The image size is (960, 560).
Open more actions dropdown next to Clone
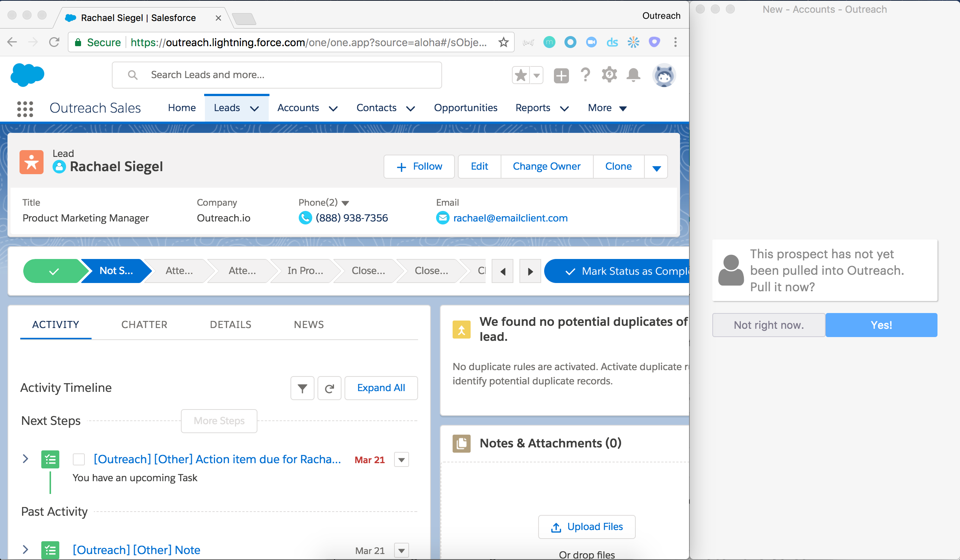point(656,167)
